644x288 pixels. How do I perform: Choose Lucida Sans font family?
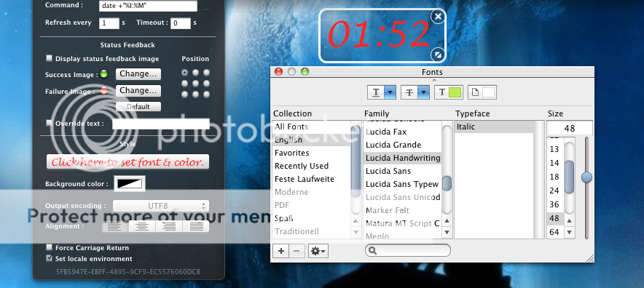[402, 171]
